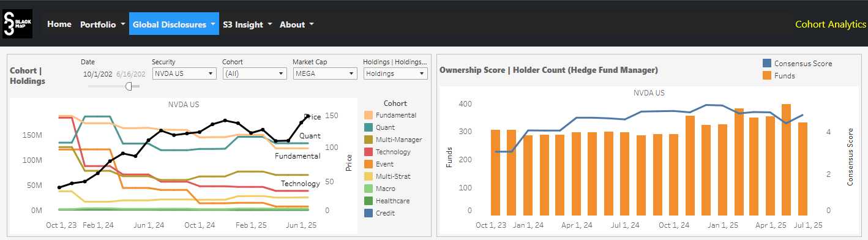
Task: Select Event cohort color swatch
Action: [x=369, y=164]
